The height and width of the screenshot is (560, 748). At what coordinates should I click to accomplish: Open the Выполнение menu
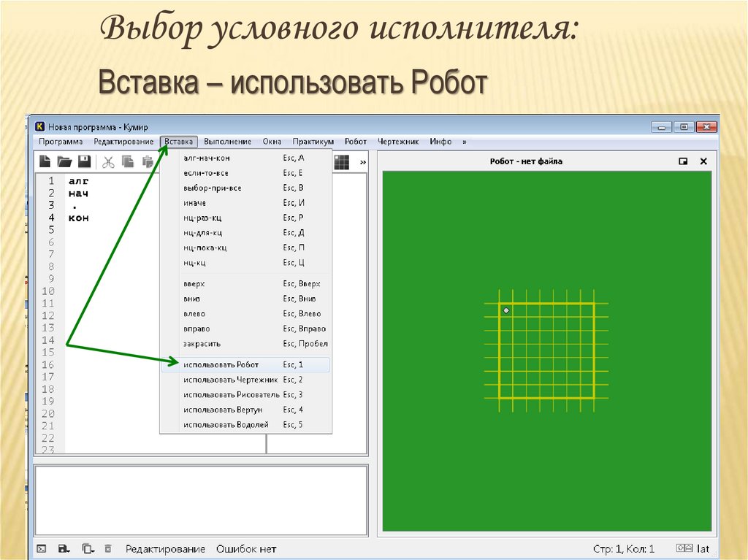click(x=228, y=142)
